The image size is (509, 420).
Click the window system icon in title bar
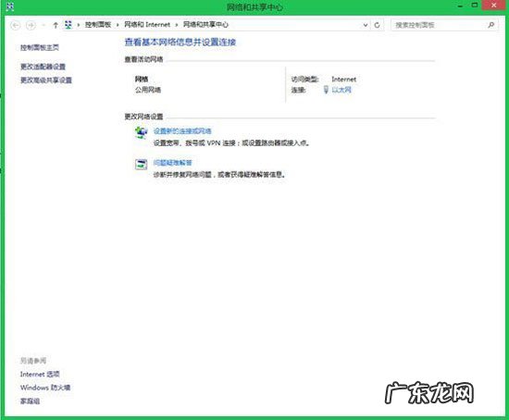10,6
